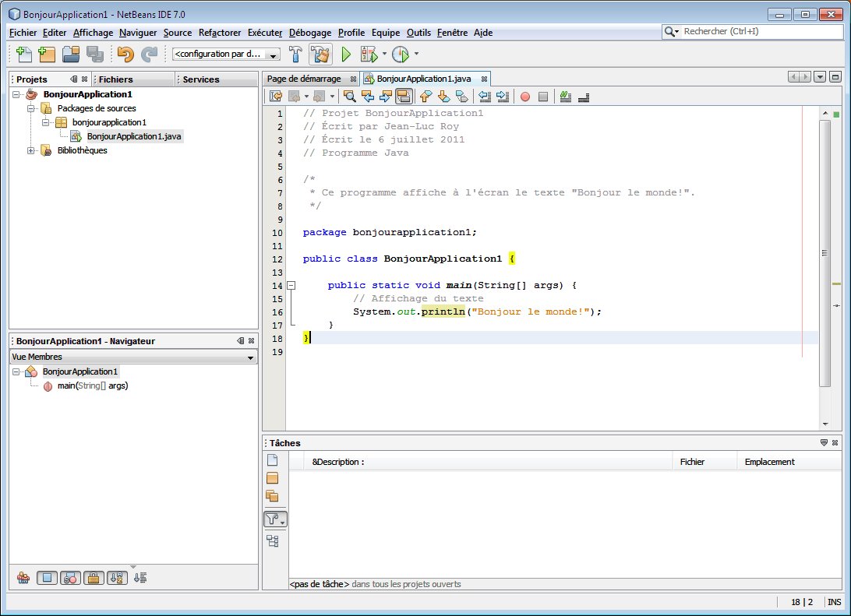This screenshot has height=616, width=851.
Task: Build the main project with the hammer icon
Action: [x=296, y=55]
